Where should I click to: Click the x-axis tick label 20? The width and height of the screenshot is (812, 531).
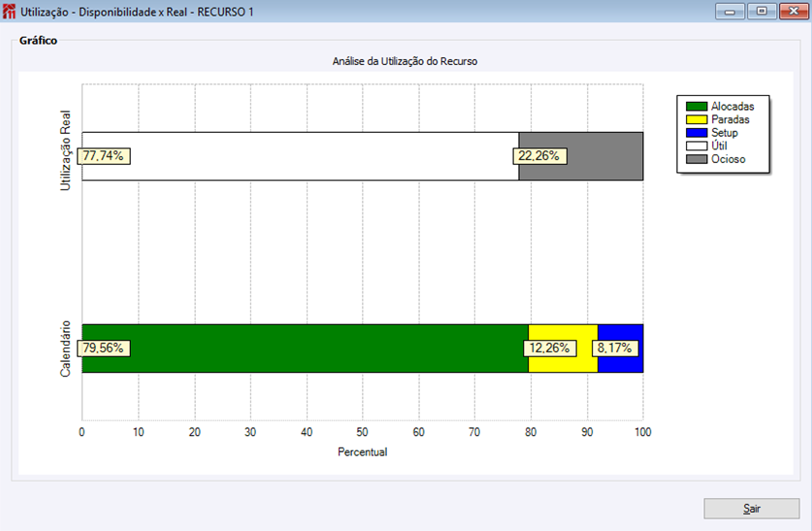click(x=194, y=432)
